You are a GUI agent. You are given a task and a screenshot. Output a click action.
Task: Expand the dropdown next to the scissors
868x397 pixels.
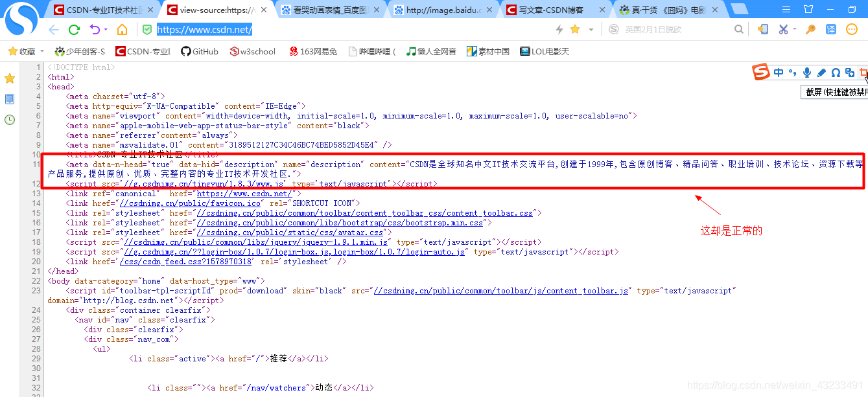tap(795, 30)
